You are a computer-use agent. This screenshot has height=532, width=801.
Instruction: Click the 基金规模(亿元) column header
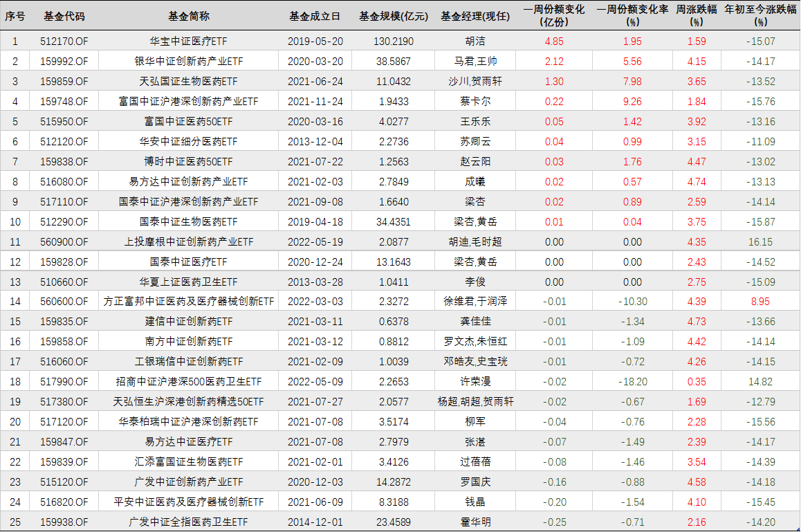coord(394,16)
